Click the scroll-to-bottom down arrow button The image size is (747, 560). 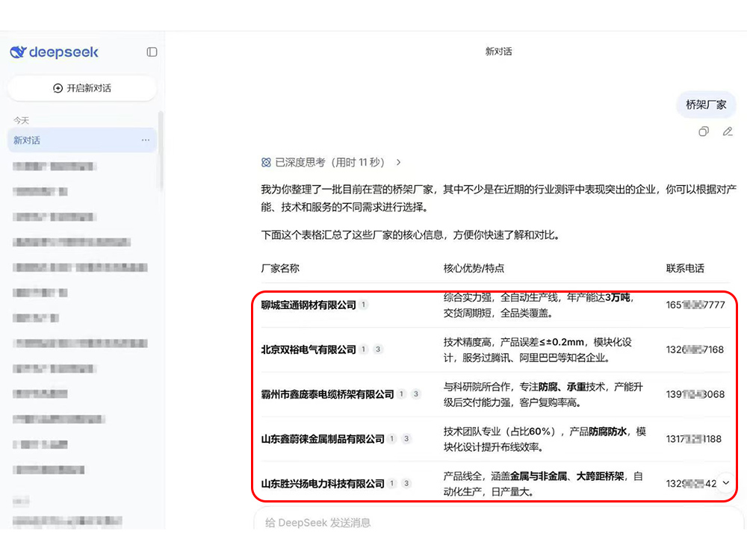point(725,483)
